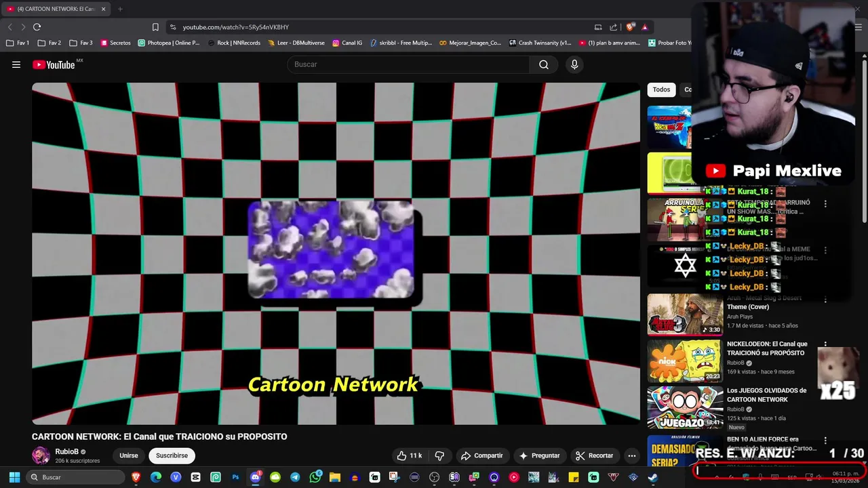
Task: Close the CARTOON NETWORK browser tab
Action: tap(103, 9)
